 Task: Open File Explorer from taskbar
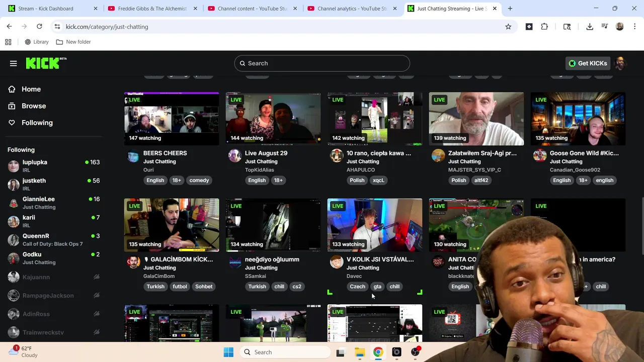click(x=359, y=352)
